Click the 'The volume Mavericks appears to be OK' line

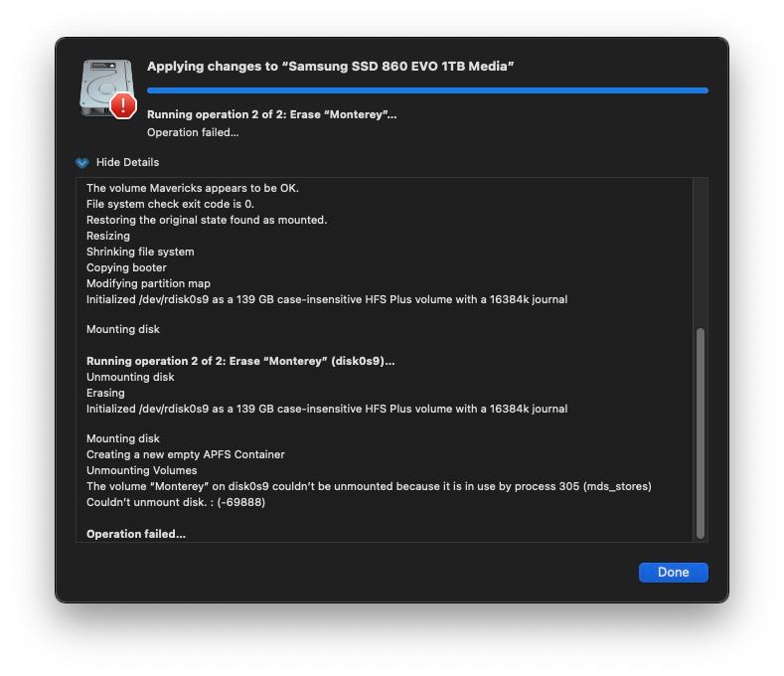193,188
